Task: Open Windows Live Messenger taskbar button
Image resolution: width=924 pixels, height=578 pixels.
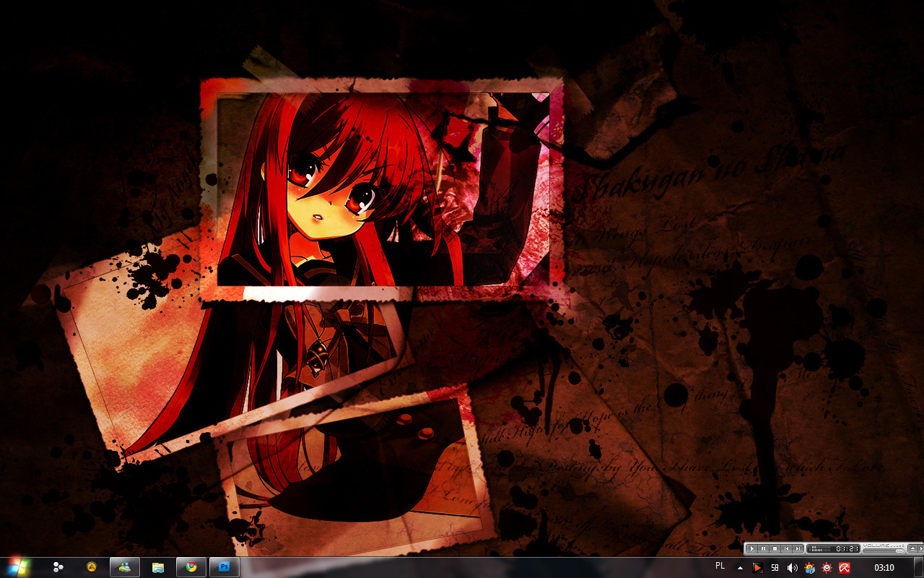Action: tap(125, 567)
